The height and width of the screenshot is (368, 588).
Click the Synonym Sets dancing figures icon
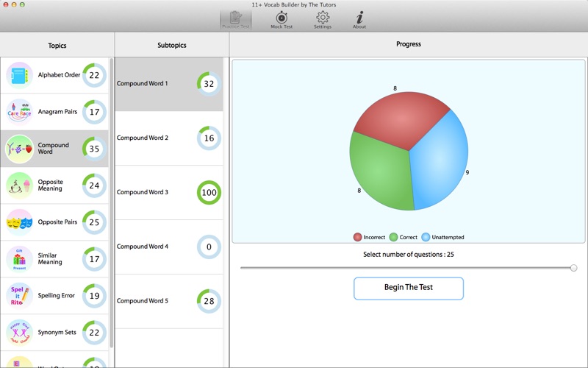click(x=20, y=333)
